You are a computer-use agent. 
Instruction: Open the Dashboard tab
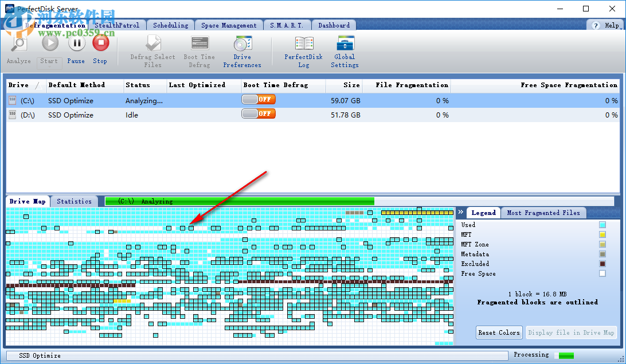334,25
